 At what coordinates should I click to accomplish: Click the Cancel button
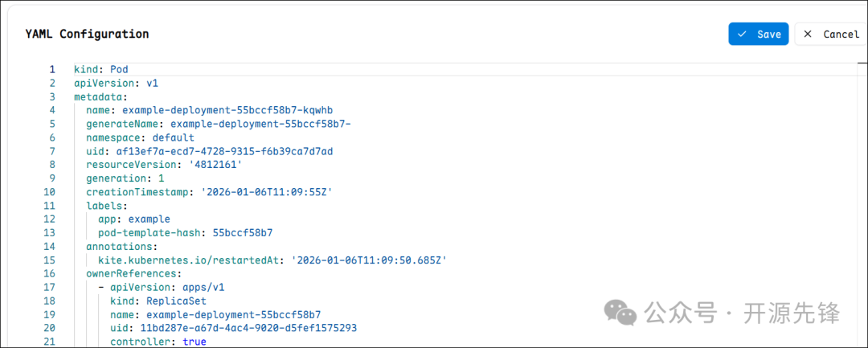pos(831,34)
